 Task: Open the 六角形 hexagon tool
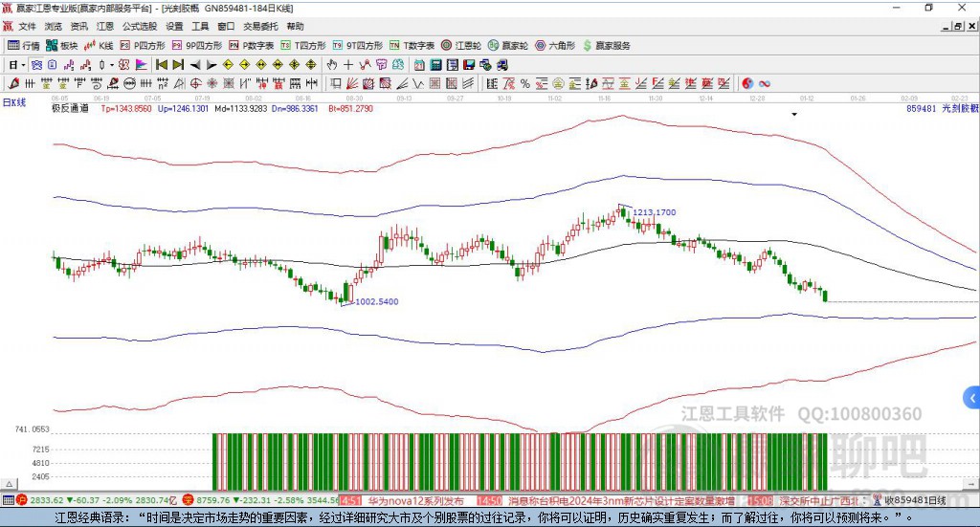[555, 45]
